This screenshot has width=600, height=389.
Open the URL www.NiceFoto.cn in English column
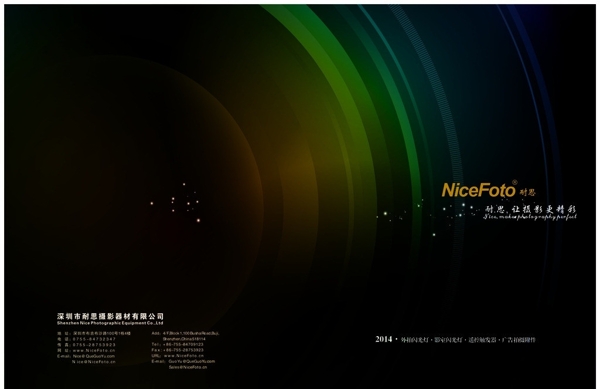(x=178, y=355)
